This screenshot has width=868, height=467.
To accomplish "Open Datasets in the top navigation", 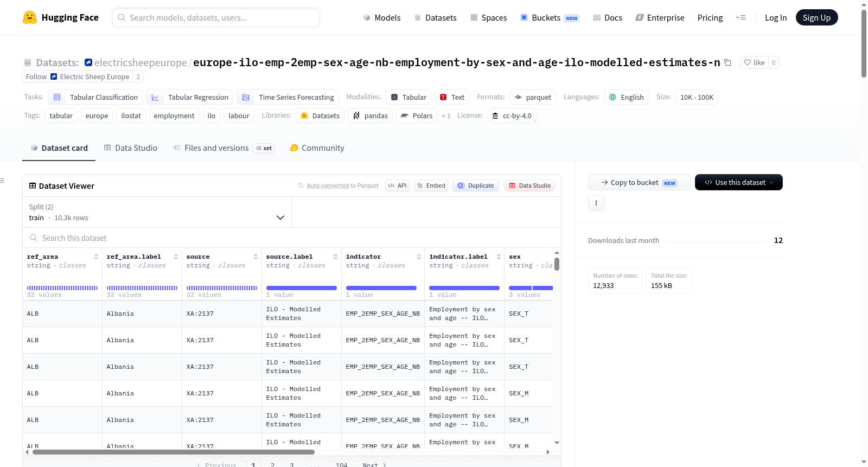I will point(435,17).
